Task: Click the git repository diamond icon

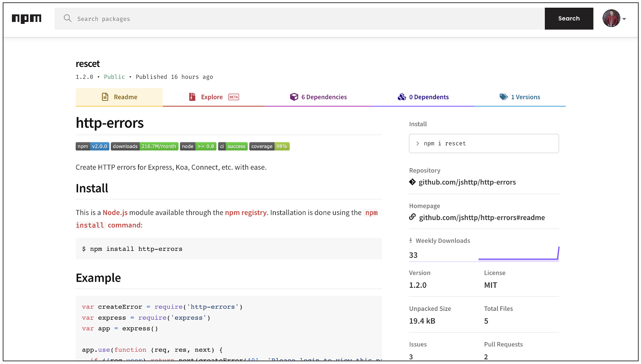Action: coord(412,182)
